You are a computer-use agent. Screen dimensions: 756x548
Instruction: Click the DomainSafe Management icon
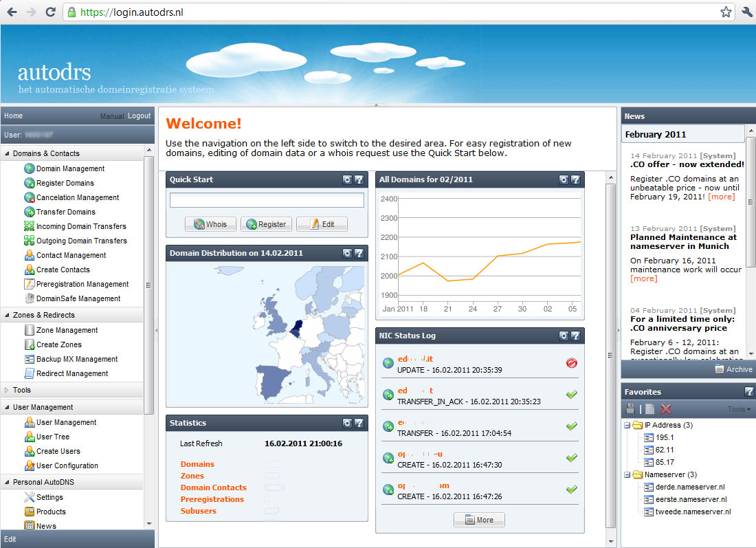30,298
